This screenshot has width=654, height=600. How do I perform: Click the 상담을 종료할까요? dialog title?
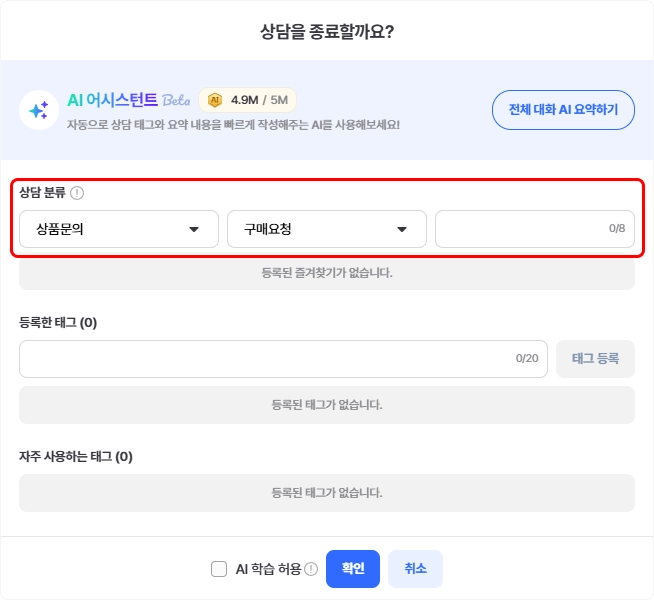click(327, 32)
